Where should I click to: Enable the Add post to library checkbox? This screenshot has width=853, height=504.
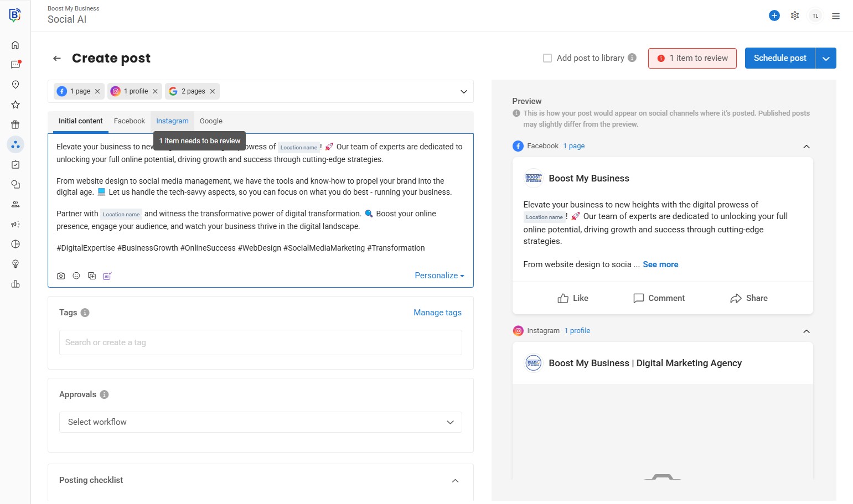pyautogui.click(x=547, y=58)
